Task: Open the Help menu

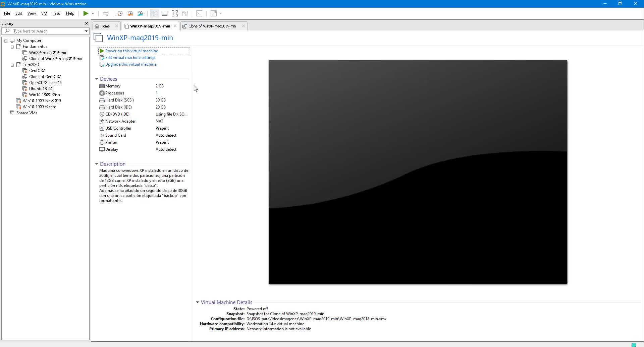Action: pyautogui.click(x=70, y=13)
